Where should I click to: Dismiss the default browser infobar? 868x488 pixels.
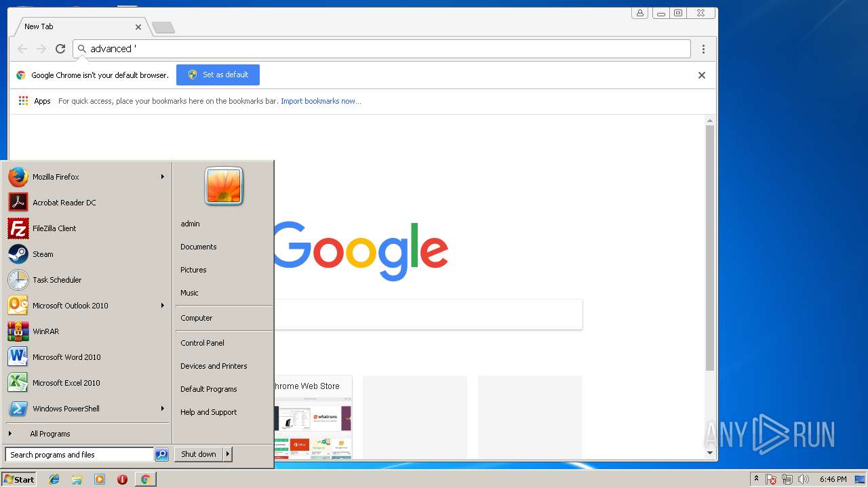point(702,75)
